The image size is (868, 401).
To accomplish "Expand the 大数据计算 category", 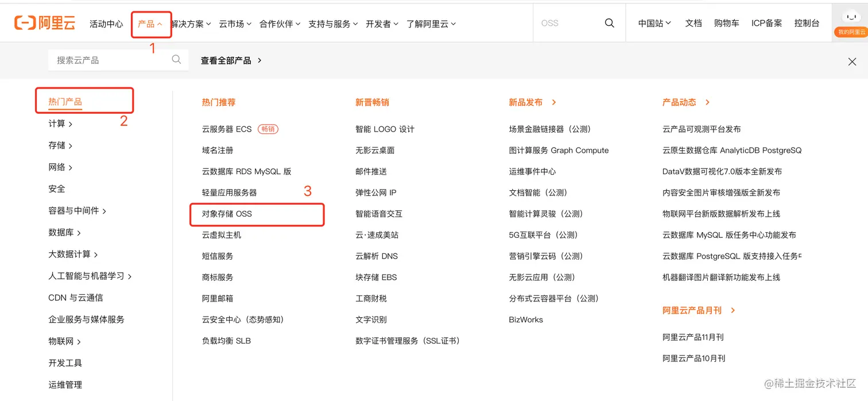I will click(x=73, y=254).
